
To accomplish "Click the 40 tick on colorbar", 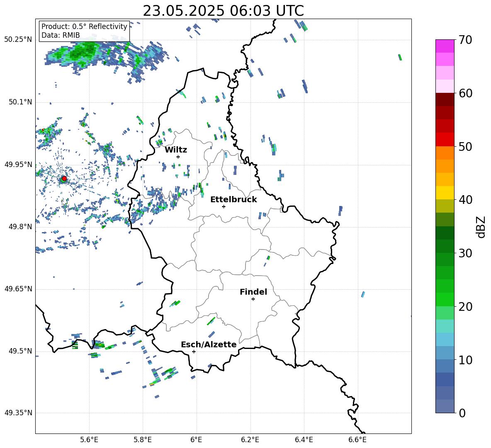I will 465,200.
